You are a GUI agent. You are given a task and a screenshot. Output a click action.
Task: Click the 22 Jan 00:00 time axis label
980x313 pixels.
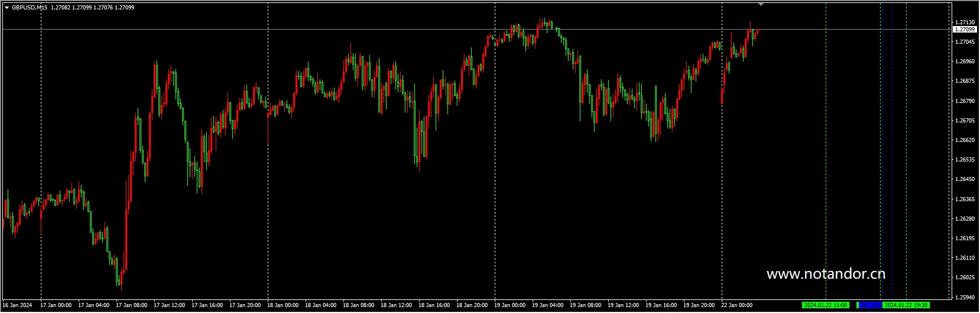[737, 305]
